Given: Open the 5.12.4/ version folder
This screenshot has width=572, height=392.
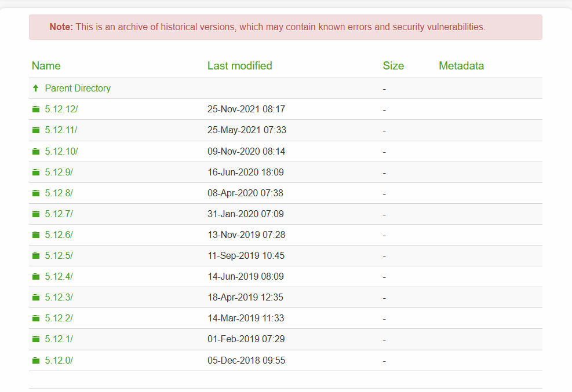Looking at the screenshot, I should (59, 277).
